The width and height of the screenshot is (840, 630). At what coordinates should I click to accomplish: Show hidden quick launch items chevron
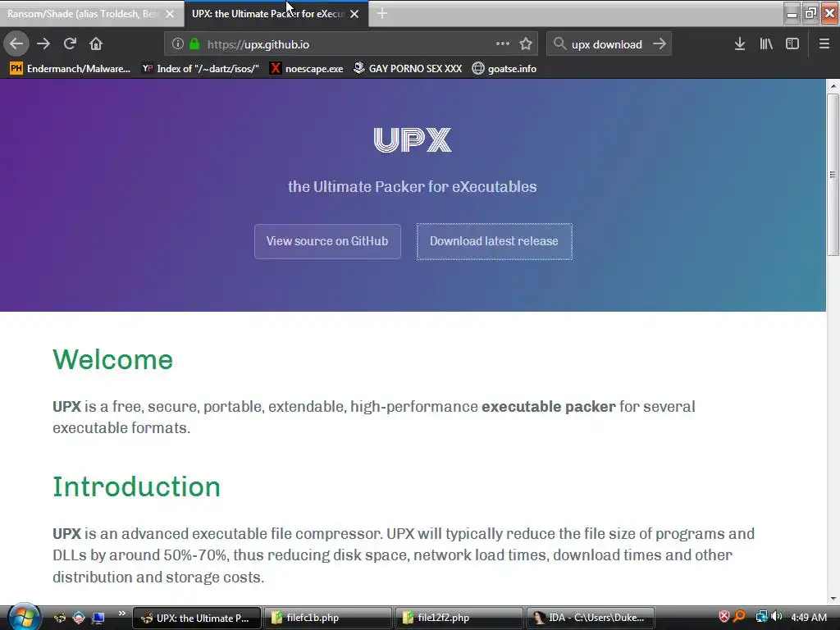click(122, 614)
